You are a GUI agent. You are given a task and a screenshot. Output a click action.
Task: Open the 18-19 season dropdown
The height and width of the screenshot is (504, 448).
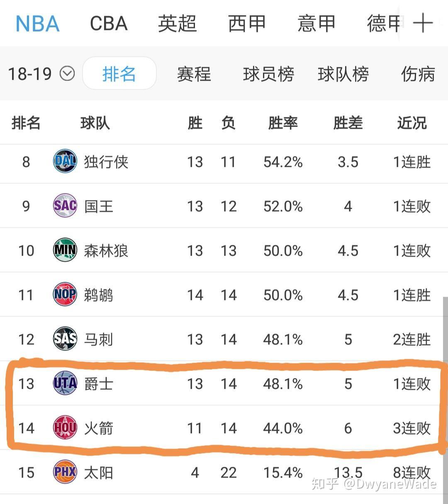pyautogui.click(x=39, y=74)
